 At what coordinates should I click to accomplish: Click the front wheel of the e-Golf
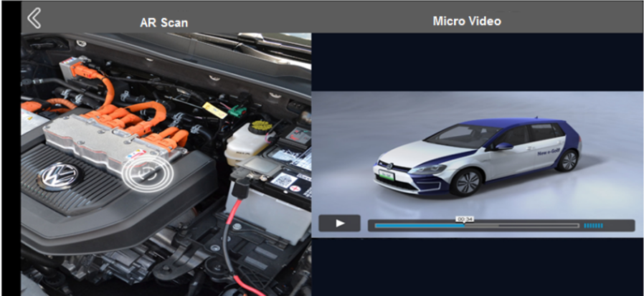click(x=463, y=183)
